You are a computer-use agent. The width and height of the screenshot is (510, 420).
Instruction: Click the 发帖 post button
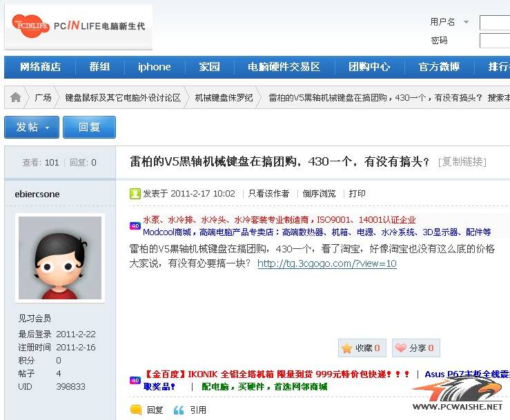(32, 127)
